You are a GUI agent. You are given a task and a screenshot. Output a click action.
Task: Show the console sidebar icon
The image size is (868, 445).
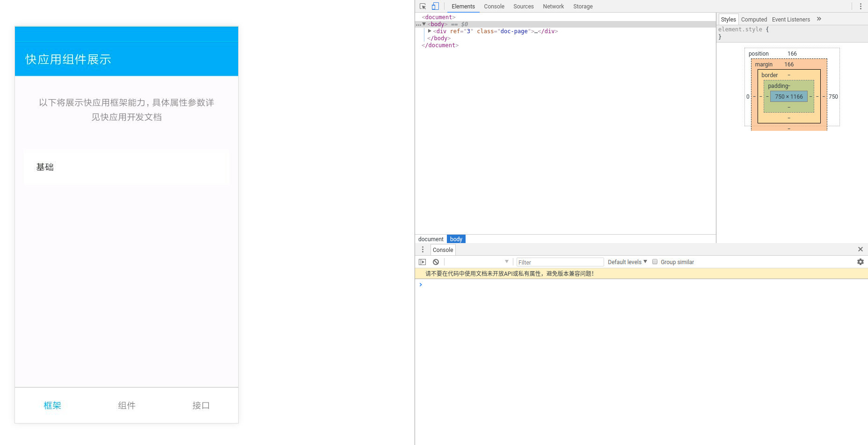[423, 262]
